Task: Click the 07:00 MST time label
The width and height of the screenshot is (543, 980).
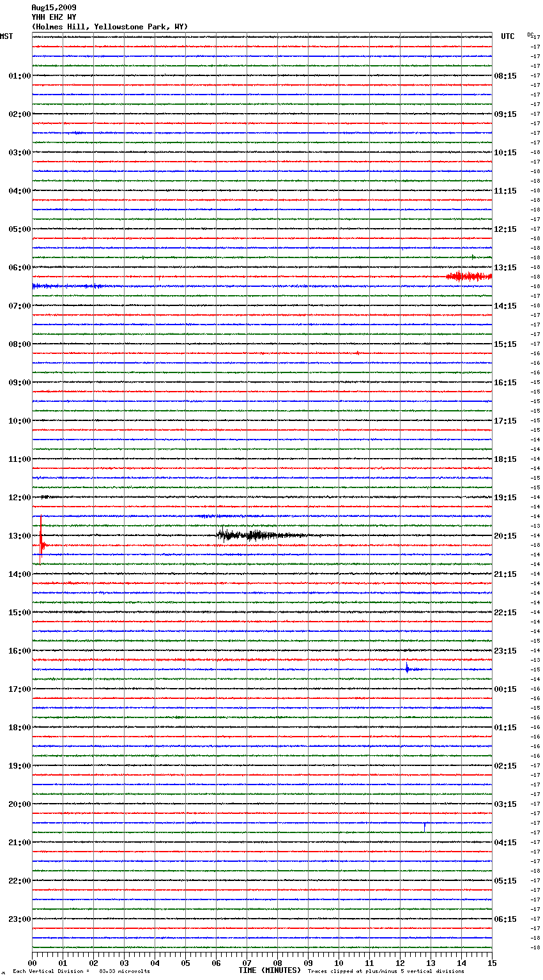Action: point(20,306)
